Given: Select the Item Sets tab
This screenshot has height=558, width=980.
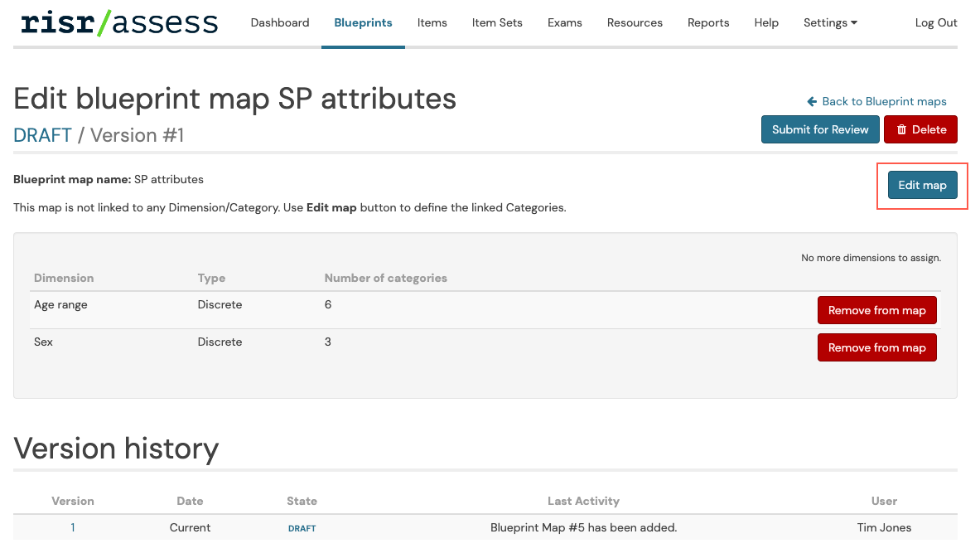Looking at the screenshot, I should point(496,23).
